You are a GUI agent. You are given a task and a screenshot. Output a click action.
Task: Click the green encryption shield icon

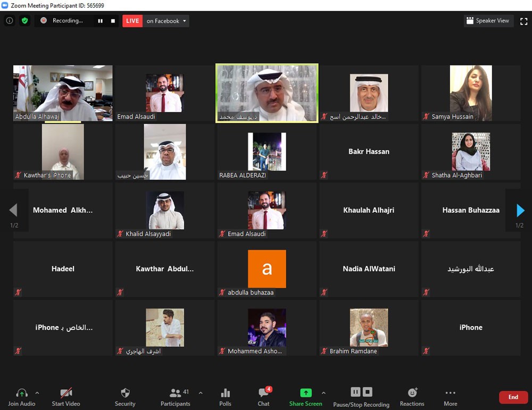tap(24, 21)
